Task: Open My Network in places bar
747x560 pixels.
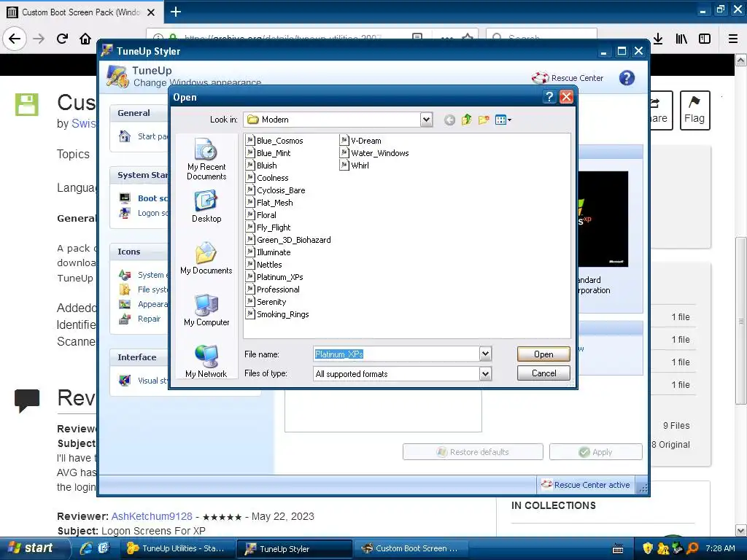Action: click(206, 362)
